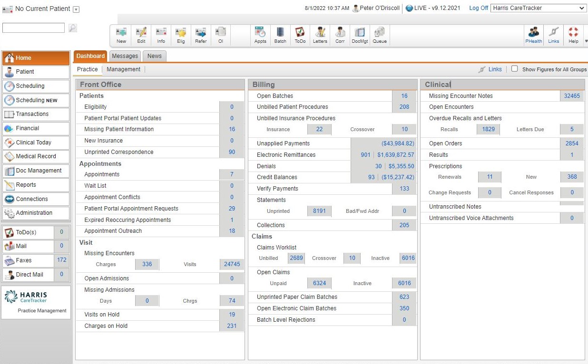
Task: Open Denials amount $5,355.50
Action: click(401, 166)
